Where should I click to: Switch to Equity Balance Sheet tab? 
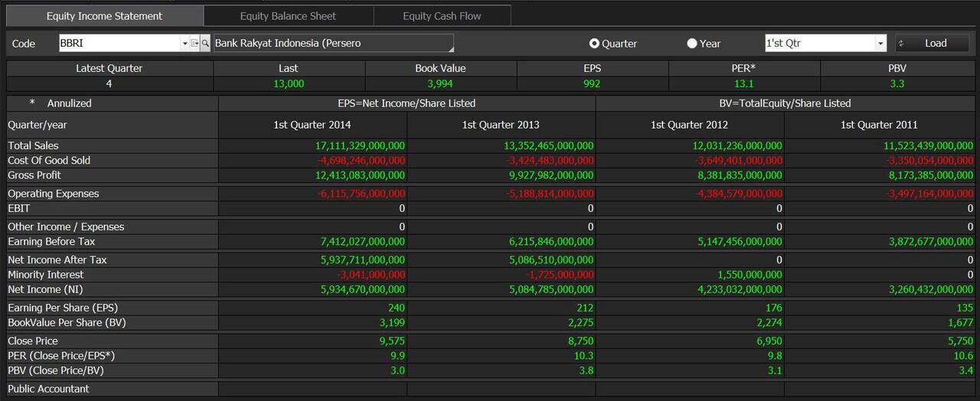(288, 16)
